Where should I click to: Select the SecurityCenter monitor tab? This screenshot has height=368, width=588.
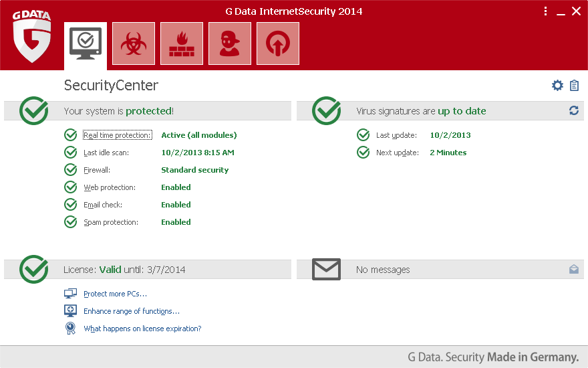click(86, 43)
